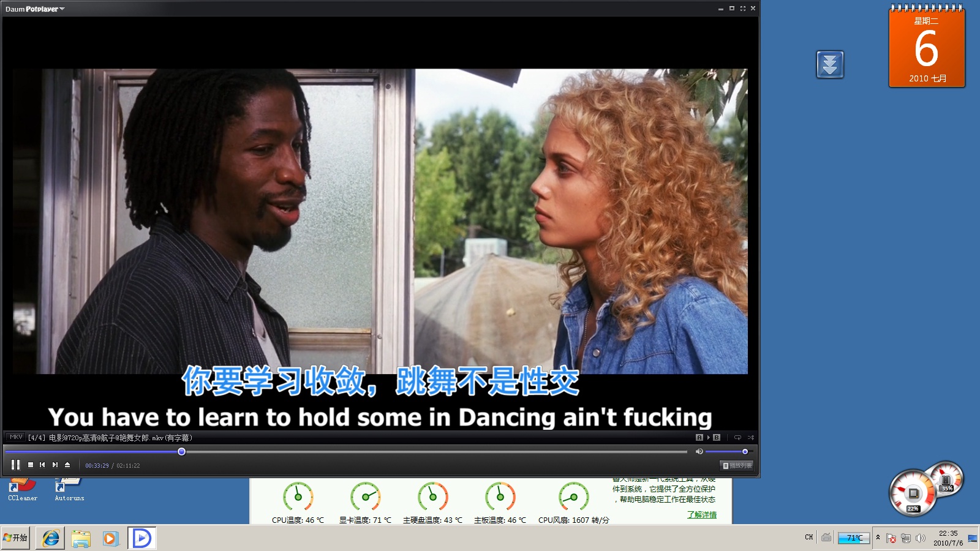Click the memory gauge showing 35%
This screenshot has width=980, height=551.
[x=946, y=480]
